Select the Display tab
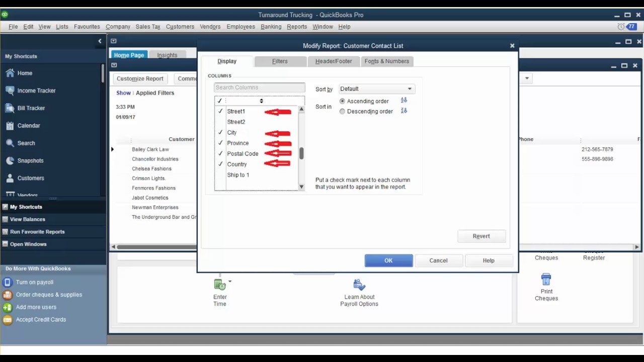The width and height of the screenshot is (644, 362). click(x=227, y=61)
